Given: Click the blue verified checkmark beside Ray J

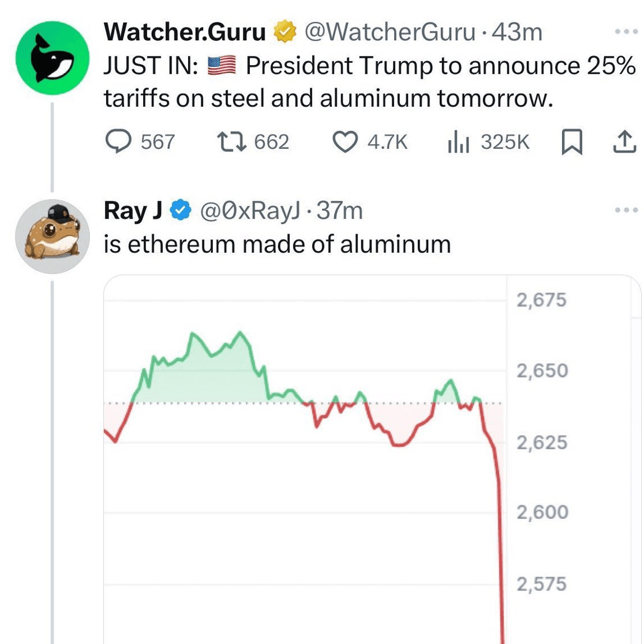Looking at the screenshot, I should [x=179, y=210].
